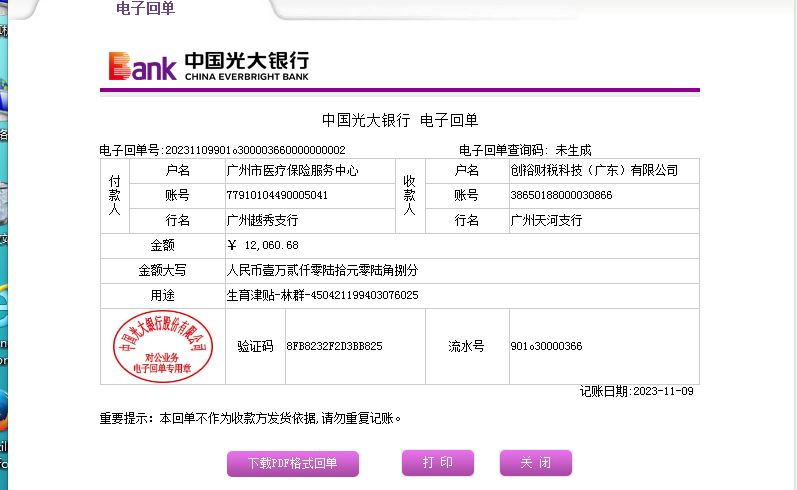797x490 pixels.
Task: Select payee branch 广州天河支行
Action: (546, 220)
